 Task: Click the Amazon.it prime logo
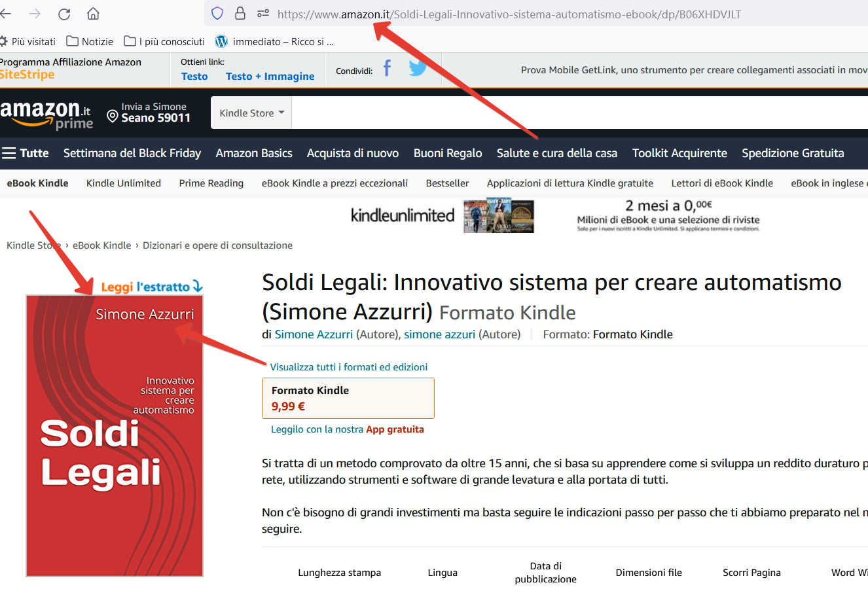pyautogui.click(x=46, y=115)
